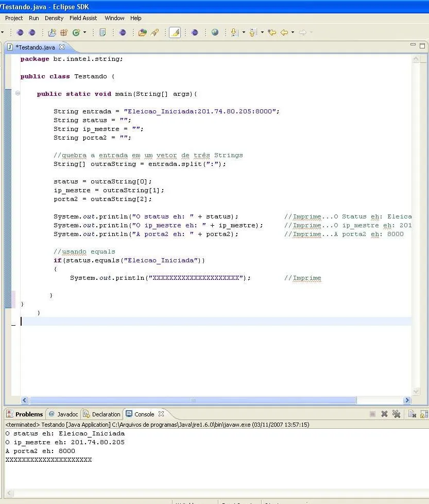Click the globe web browser icon
429x504 pixels.
[215, 32]
